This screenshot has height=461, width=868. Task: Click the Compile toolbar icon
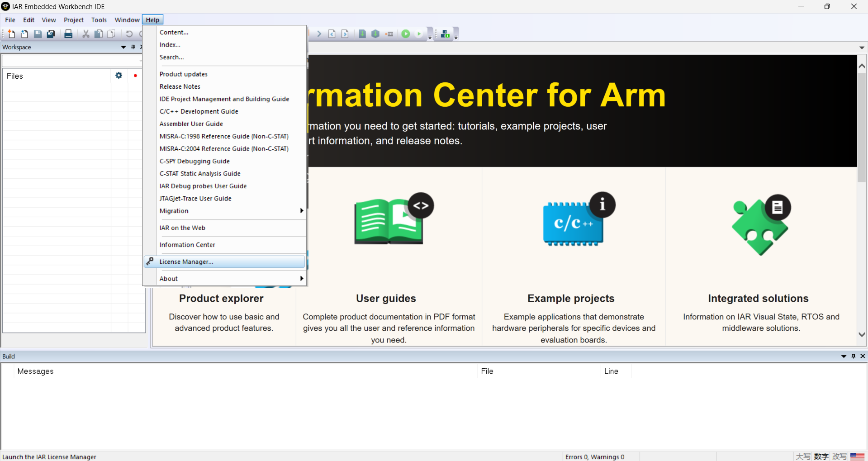362,34
